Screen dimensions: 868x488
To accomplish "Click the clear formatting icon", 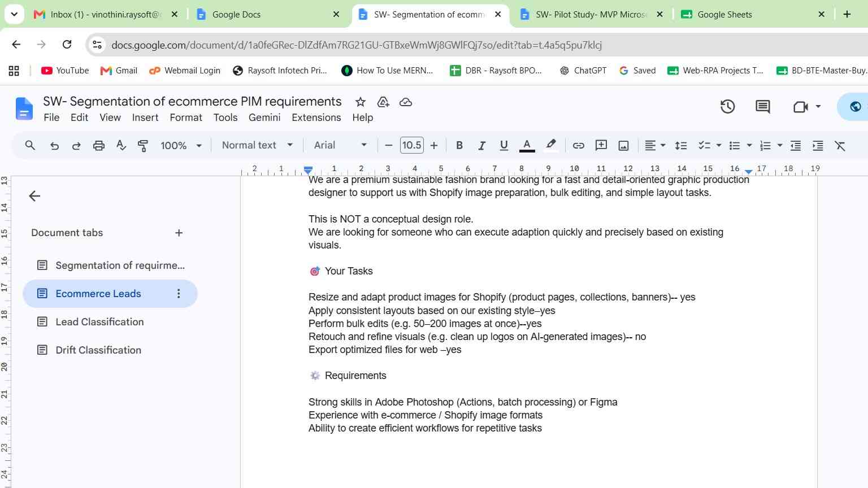I will 840,146.
